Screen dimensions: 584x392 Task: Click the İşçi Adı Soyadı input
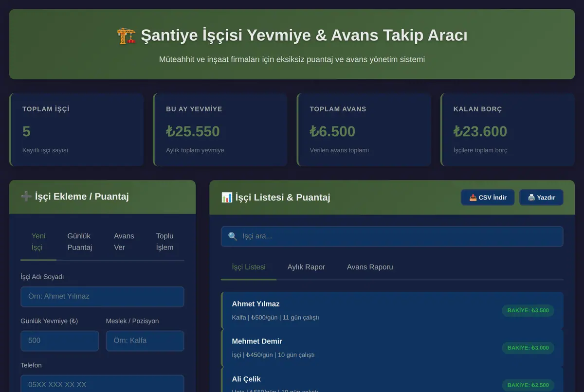click(102, 297)
